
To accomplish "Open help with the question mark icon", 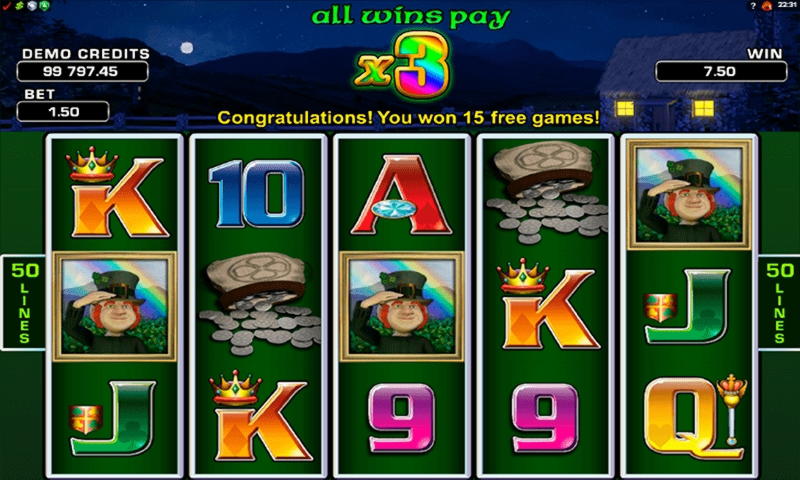I will tap(753, 6).
